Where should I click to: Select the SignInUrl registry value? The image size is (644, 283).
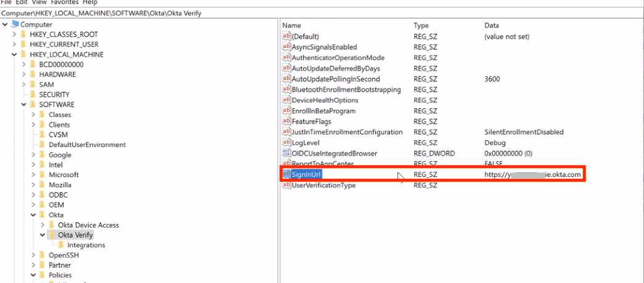click(306, 175)
